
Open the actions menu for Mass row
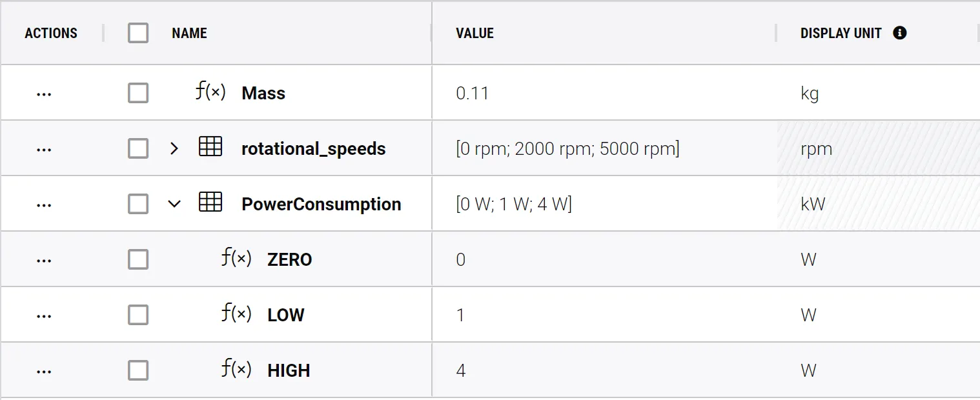tap(44, 94)
